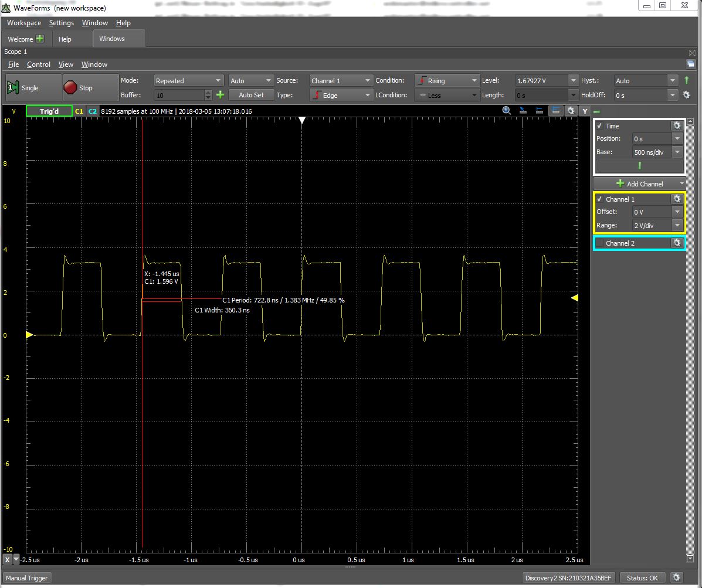The image size is (702, 588).
Task: Enable the Channel 2 checkbox
Action: click(x=599, y=243)
